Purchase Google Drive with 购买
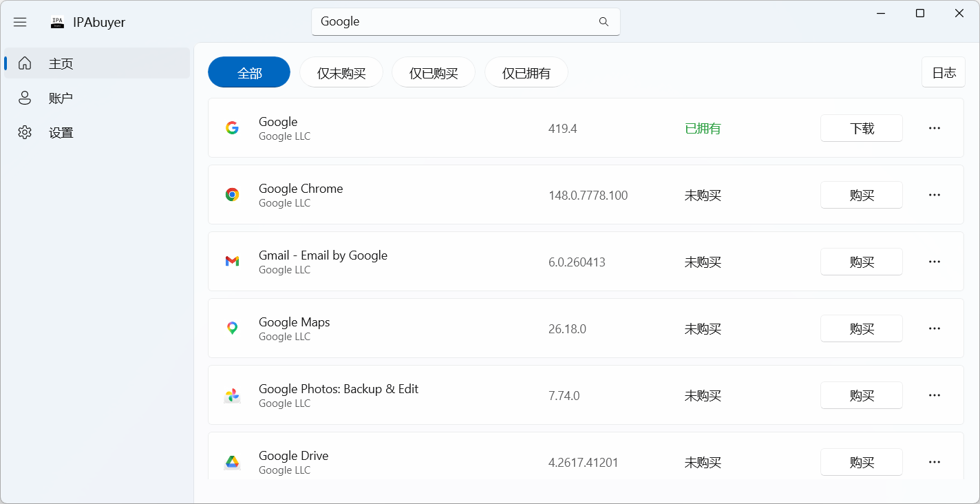980x504 pixels. (862, 462)
